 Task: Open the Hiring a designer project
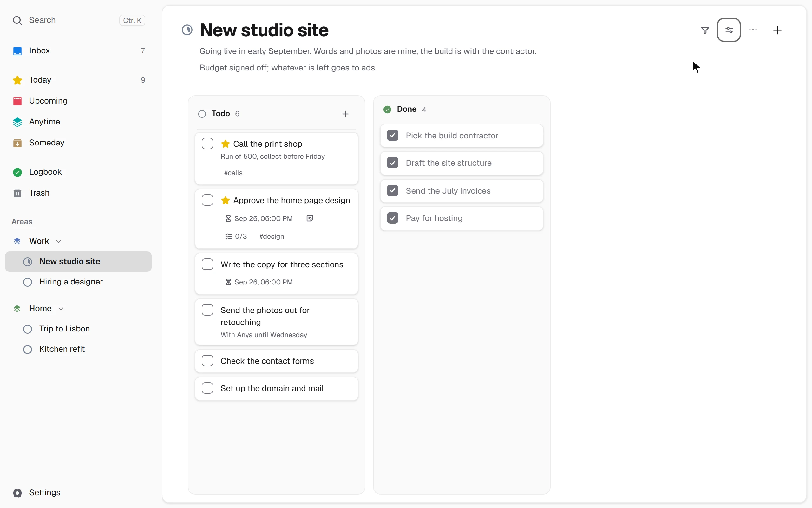tap(78, 282)
